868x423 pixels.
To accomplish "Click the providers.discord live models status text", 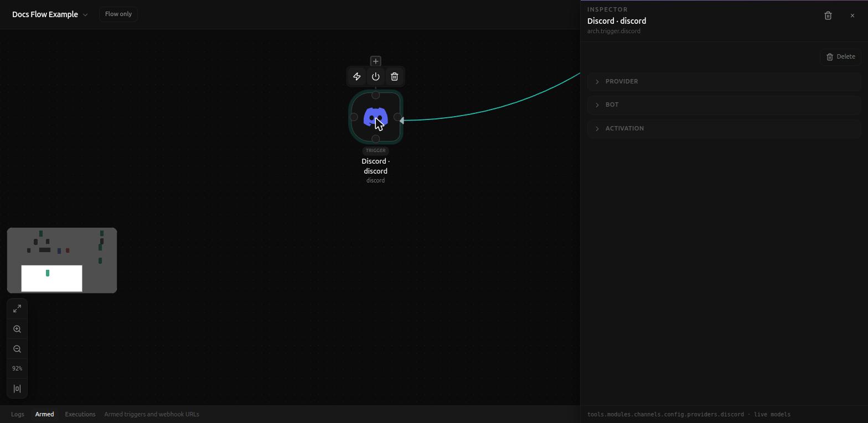I will click(689, 414).
